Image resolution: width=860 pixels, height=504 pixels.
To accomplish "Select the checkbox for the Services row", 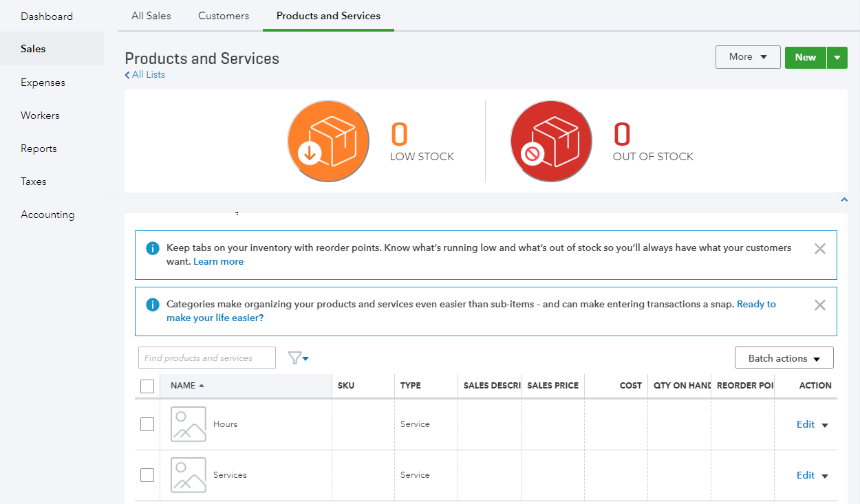I will pyautogui.click(x=147, y=475).
